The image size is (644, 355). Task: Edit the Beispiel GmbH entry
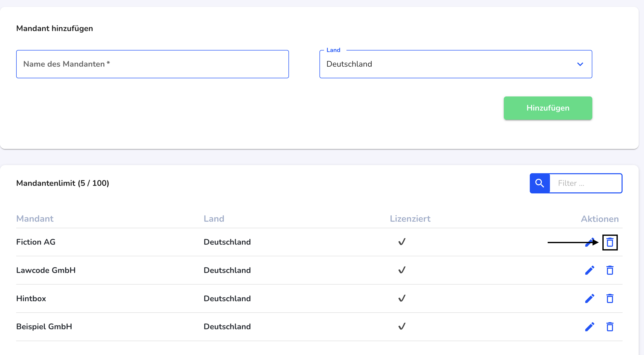click(590, 327)
